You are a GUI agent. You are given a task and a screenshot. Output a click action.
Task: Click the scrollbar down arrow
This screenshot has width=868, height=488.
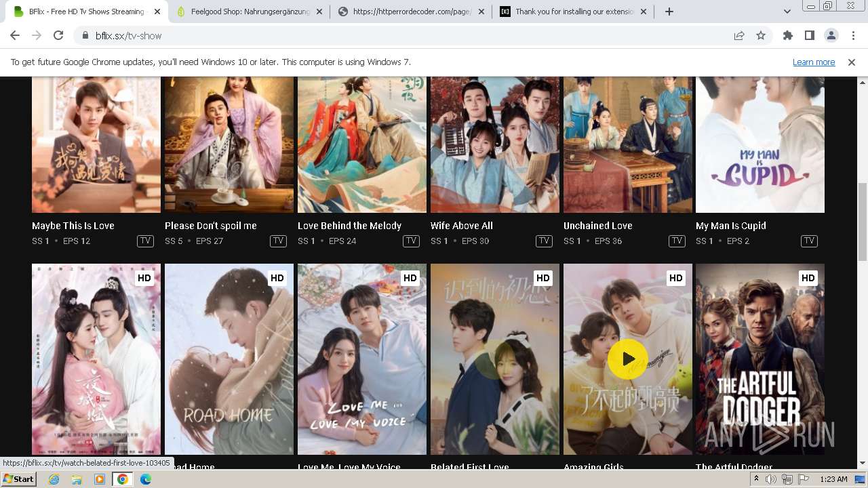coord(863,464)
